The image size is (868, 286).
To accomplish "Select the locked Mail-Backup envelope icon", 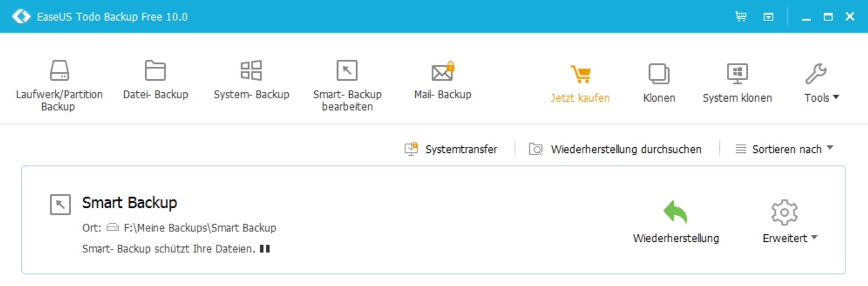I will pyautogui.click(x=443, y=72).
